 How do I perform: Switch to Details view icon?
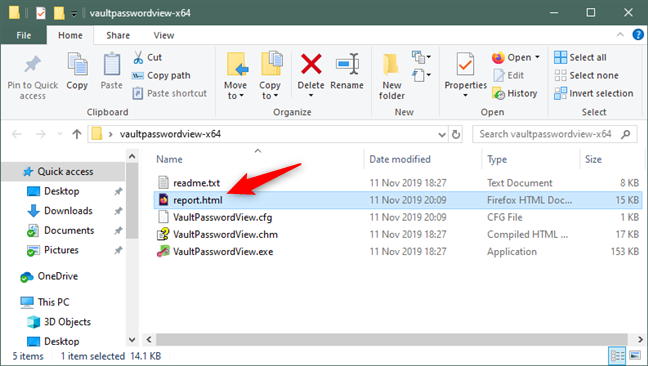[x=618, y=356]
